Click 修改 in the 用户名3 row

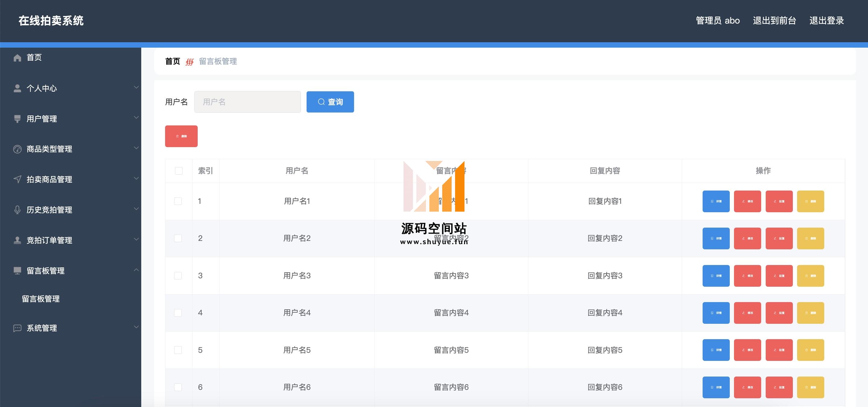(x=747, y=276)
